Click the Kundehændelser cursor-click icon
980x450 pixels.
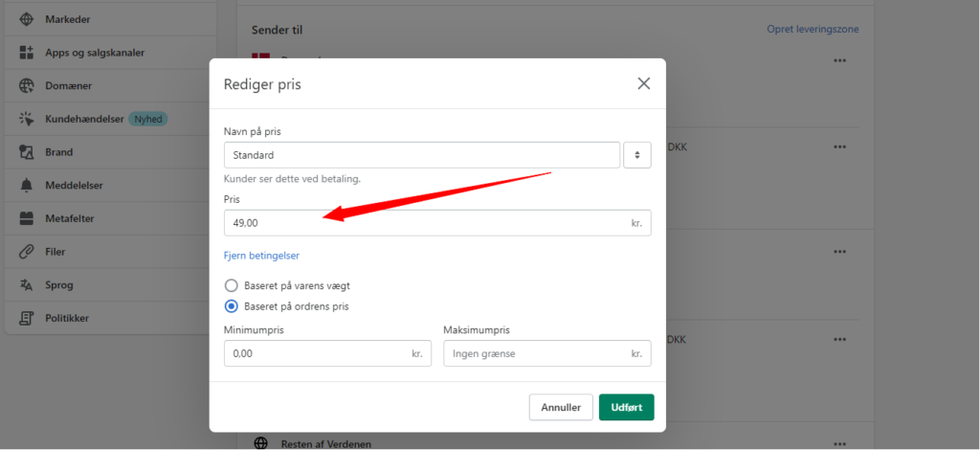click(26, 119)
